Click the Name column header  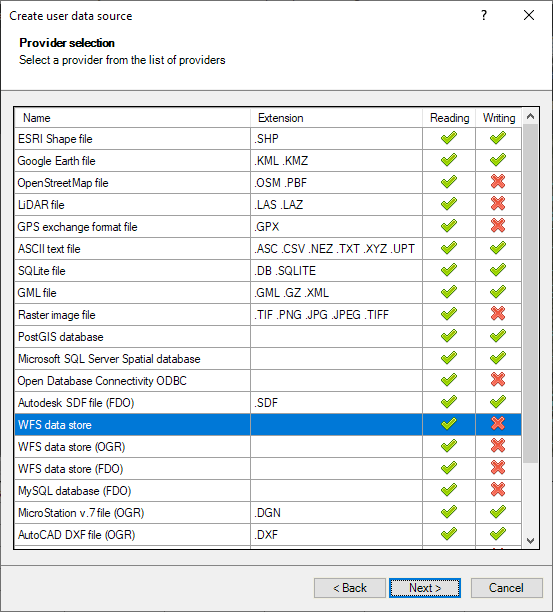pyautogui.click(x=132, y=117)
